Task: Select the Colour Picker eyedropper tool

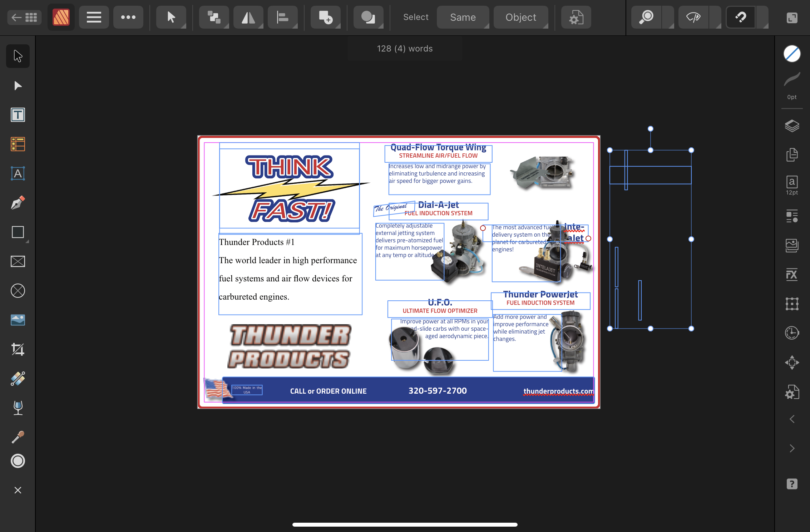Action: (x=18, y=437)
